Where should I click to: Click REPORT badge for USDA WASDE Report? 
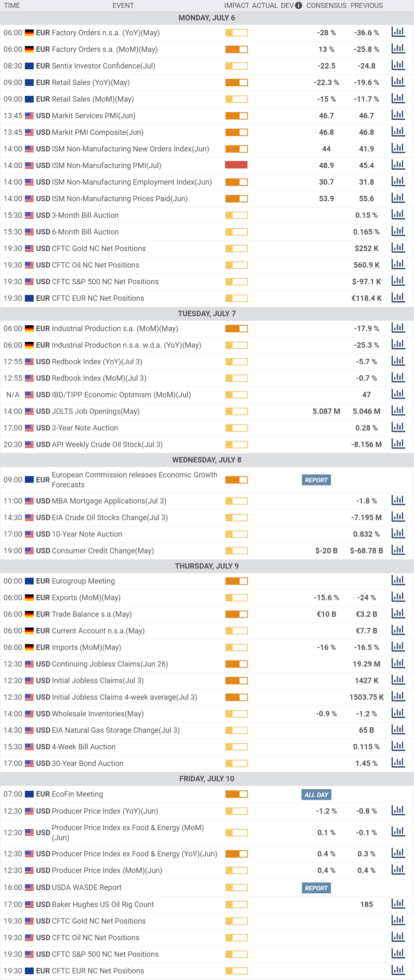(316, 888)
